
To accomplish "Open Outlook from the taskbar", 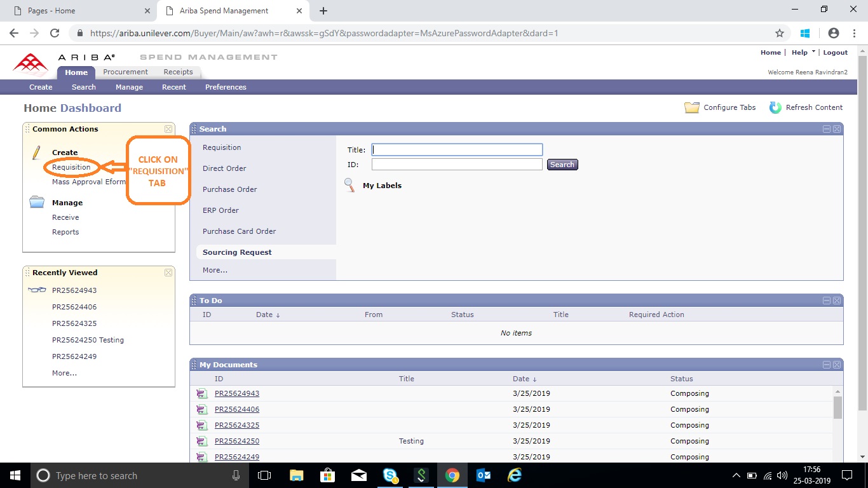I will pyautogui.click(x=484, y=475).
